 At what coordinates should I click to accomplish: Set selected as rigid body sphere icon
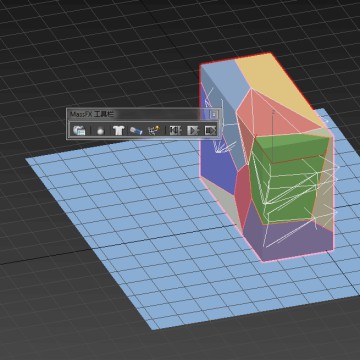click(x=100, y=131)
